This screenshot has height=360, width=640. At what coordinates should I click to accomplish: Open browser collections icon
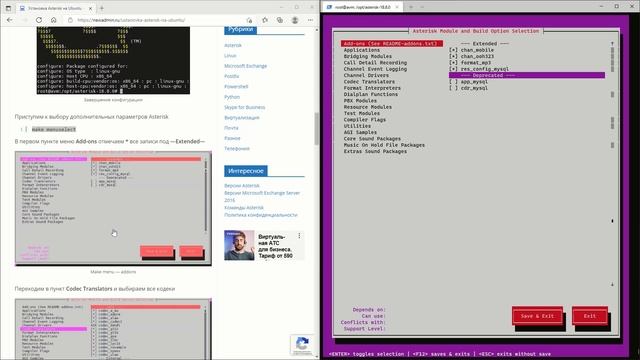coord(280,20)
